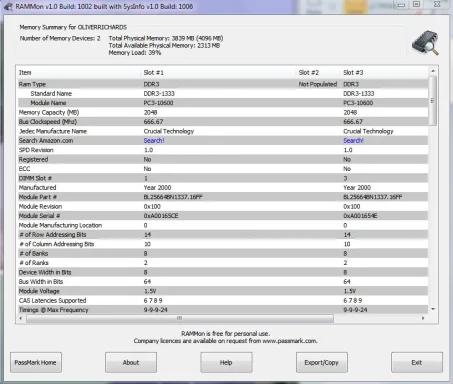Select Module Manufacturing Location row label
Image resolution: width=453 pixels, height=384 pixels.
pos(60,225)
